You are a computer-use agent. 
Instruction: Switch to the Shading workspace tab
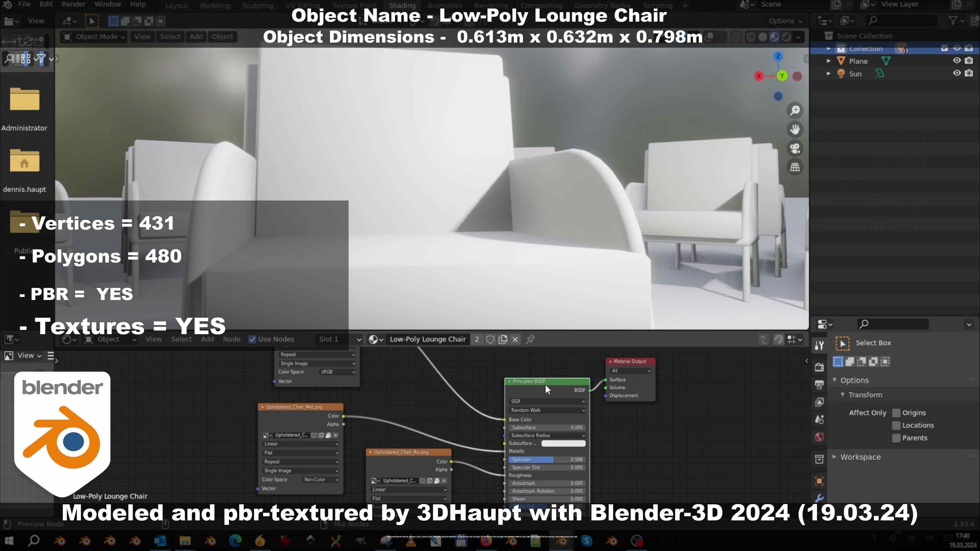click(x=402, y=6)
